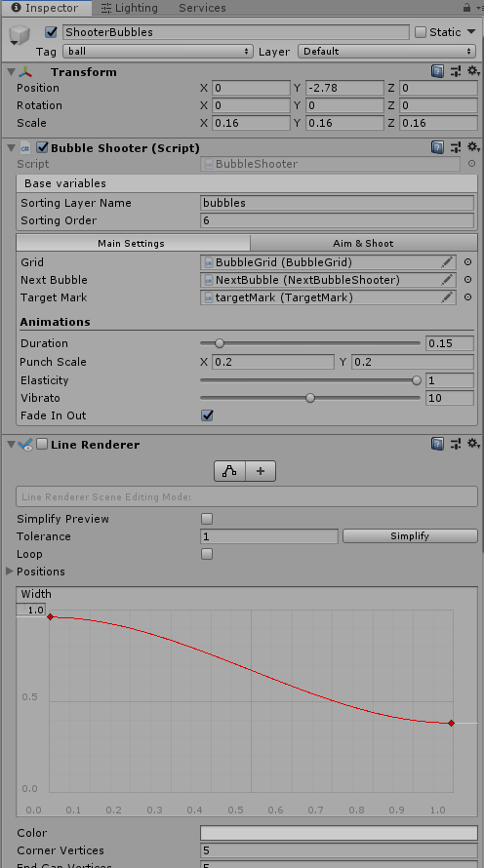This screenshot has width=484, height=868.
Task: Click the Elasticity slider handle
Action: coord(417,380)
